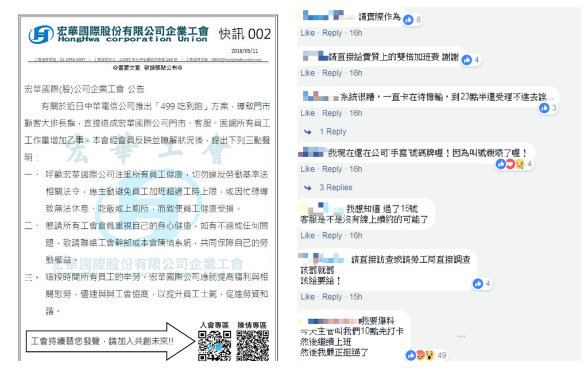Reply to the 請實際作為 comment
This screenshot has width=588, height=368.
click(x=332, y=33)
